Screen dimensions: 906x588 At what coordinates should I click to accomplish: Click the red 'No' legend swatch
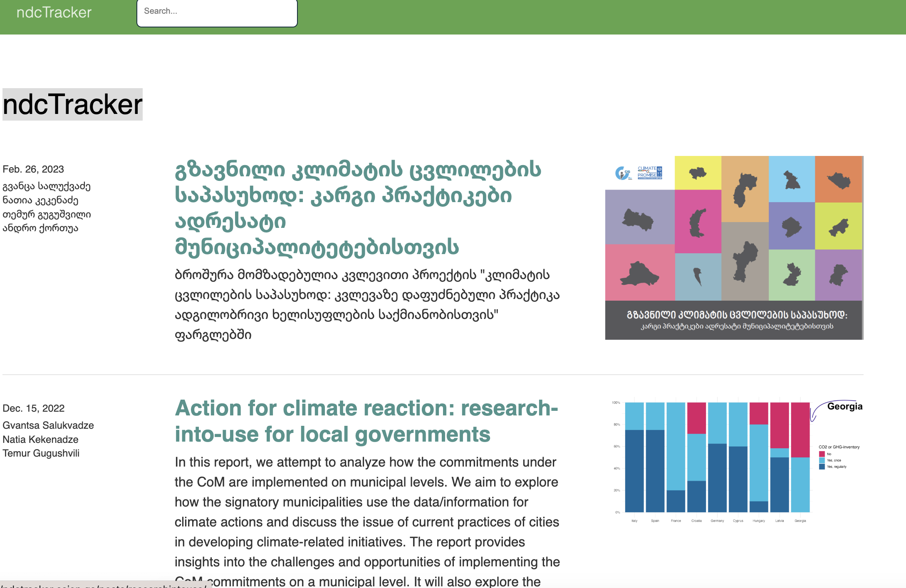pos(822,454)
